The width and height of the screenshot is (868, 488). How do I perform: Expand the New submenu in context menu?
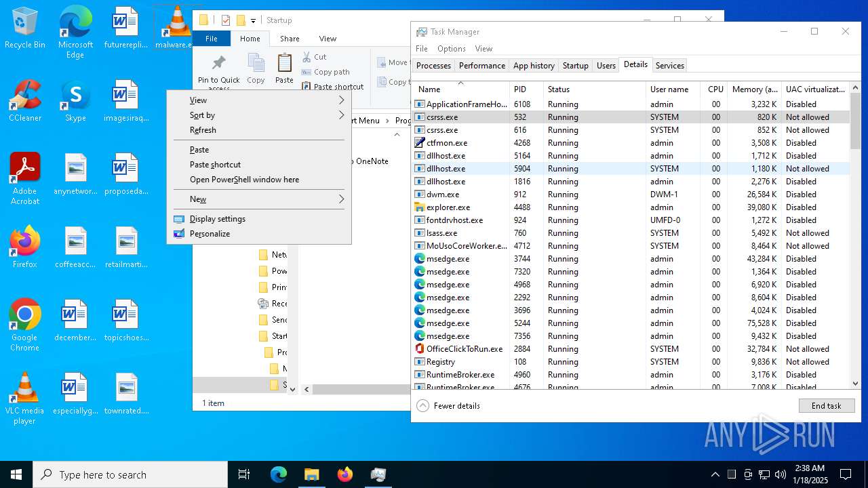point(259,199)
